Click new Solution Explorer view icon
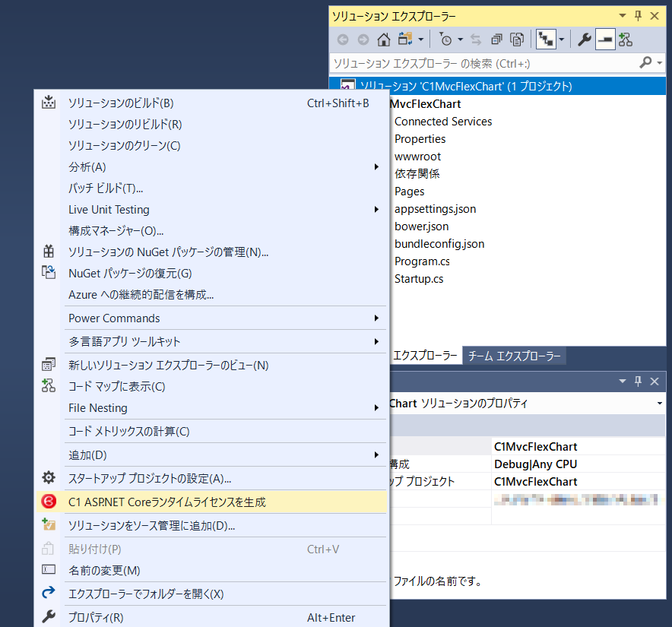 pyautogui.click(x=49, y=364)
